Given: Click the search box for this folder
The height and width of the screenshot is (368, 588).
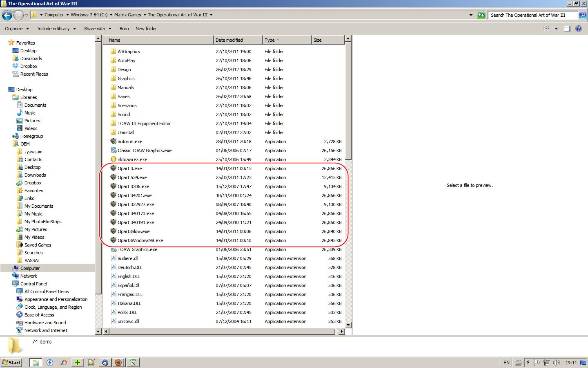Looking at the screenshot, I should click(533, 15).
